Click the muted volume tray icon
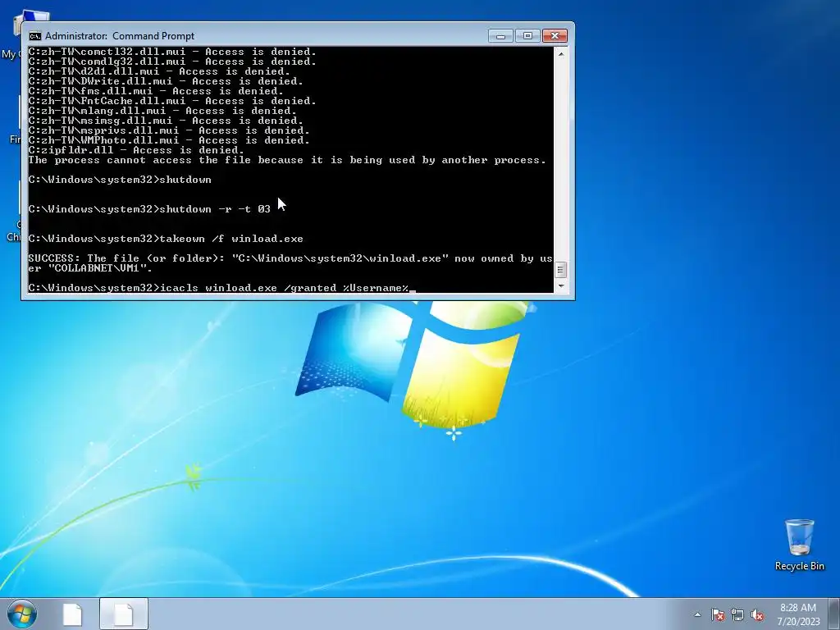Image resolution: width=840 pixels, height=630 pixels. coord(757,614)
